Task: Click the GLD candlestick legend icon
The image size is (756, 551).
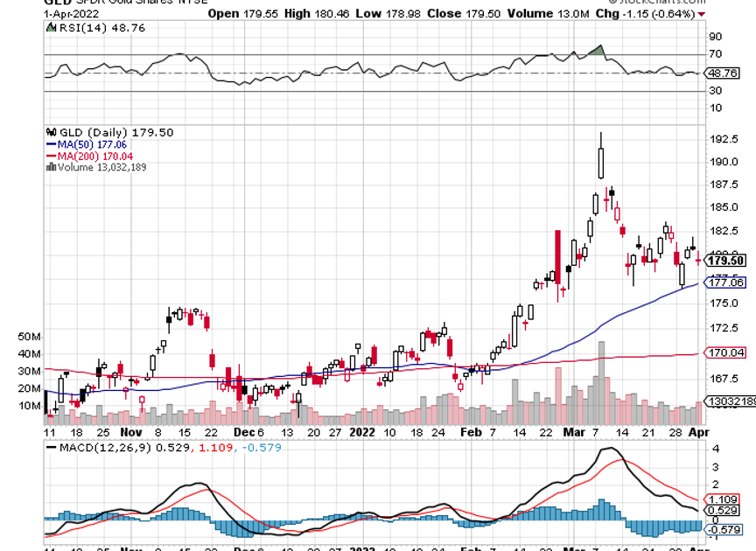Action: 51,132
